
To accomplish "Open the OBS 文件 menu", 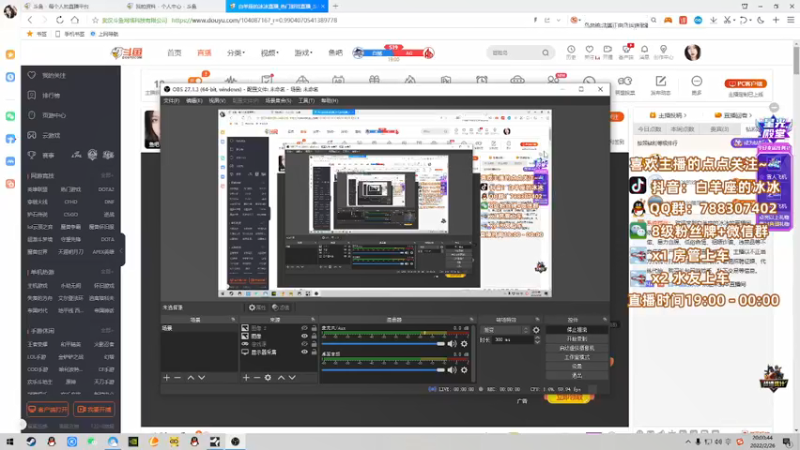I will tap(171, 101).
